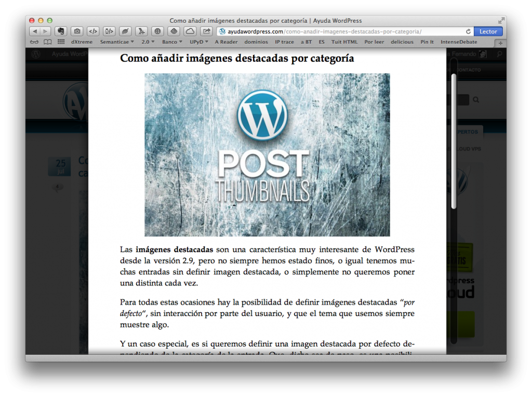Click the background page's magnifier icon at top right
This screenshot has height=397, width=532.
(499, 54)
